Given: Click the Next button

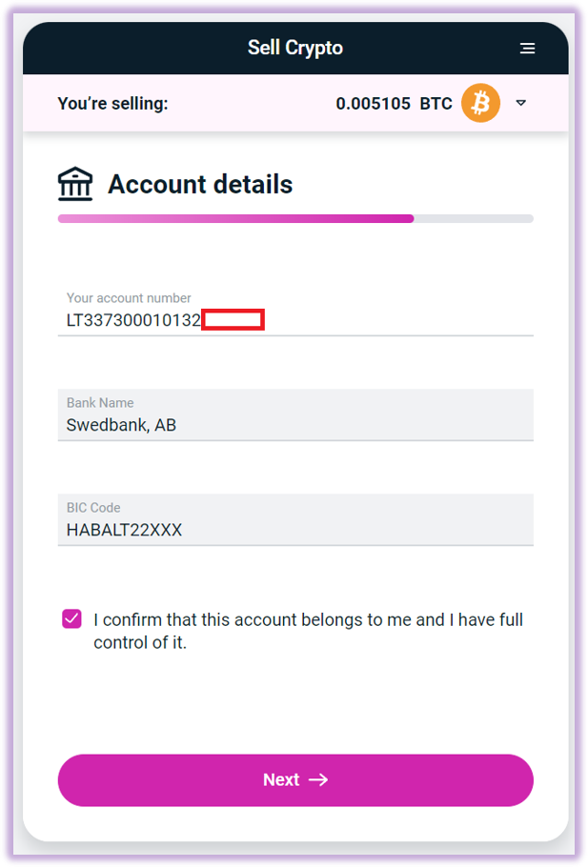Looking at the screenshot, I should coord(295,780).
